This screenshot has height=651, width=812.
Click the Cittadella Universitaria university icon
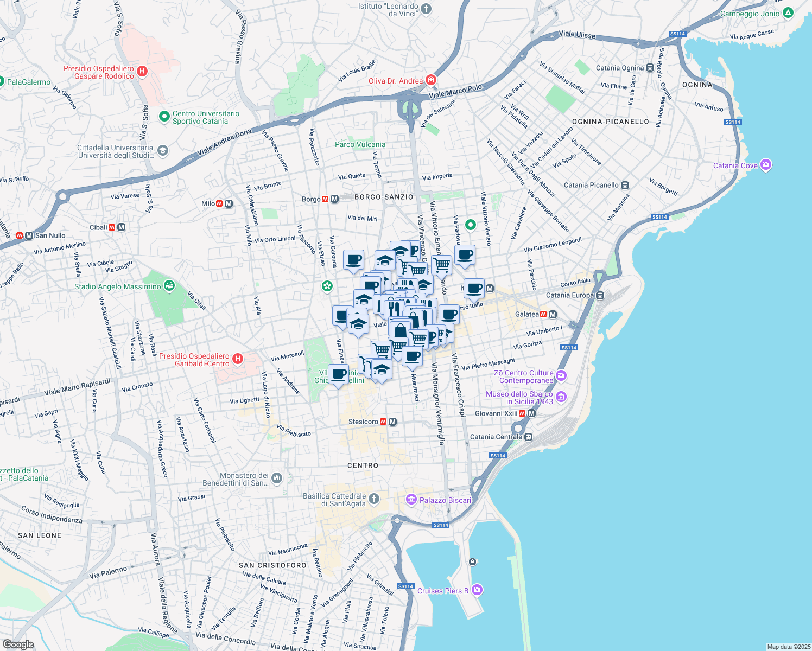[x=163, y=151]
